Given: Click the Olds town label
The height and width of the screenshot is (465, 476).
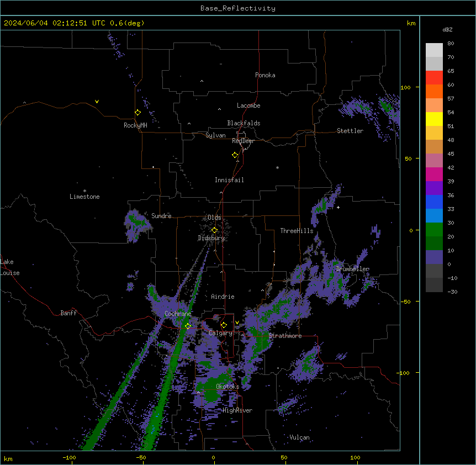Looking at the screenshot, I should click(214, 218).
